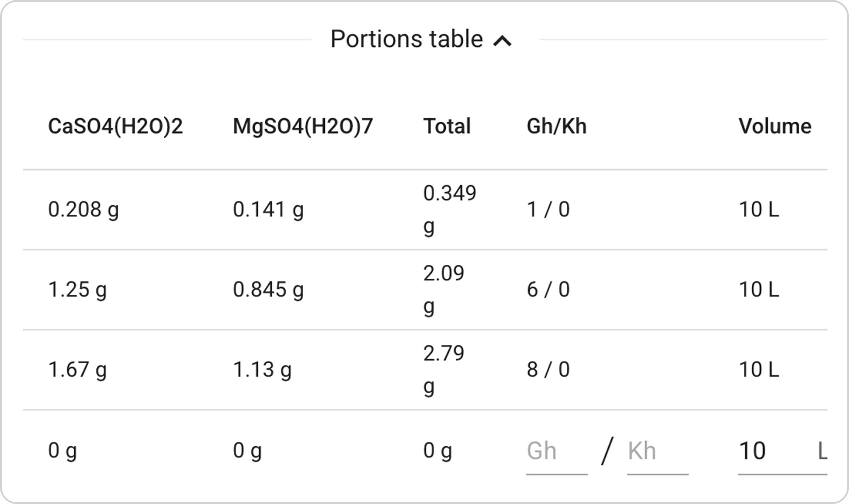This screenshot has height=504, width=849.
Task: Click the CaSO4(H2O)2 column header
Action: coord(115,126)
